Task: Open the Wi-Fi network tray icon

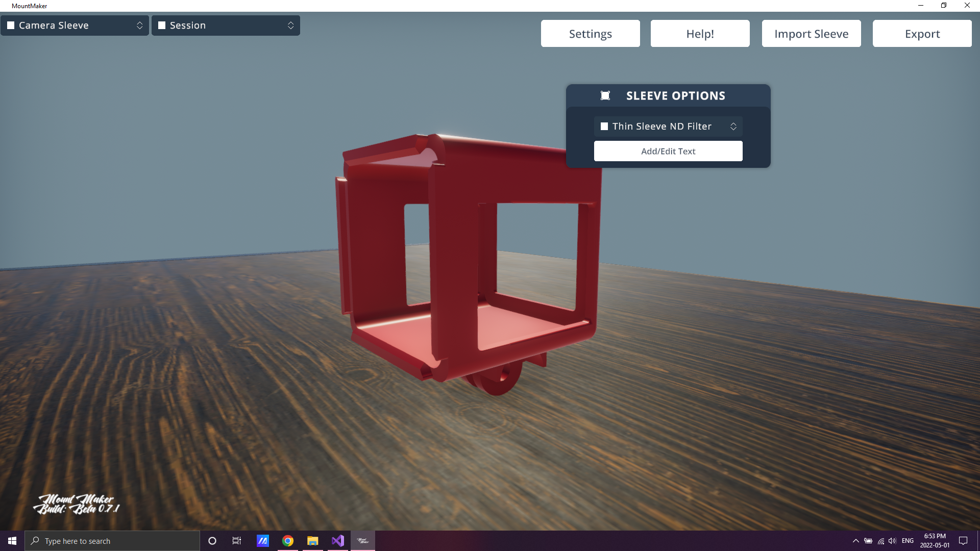Action: click(881, 541)
